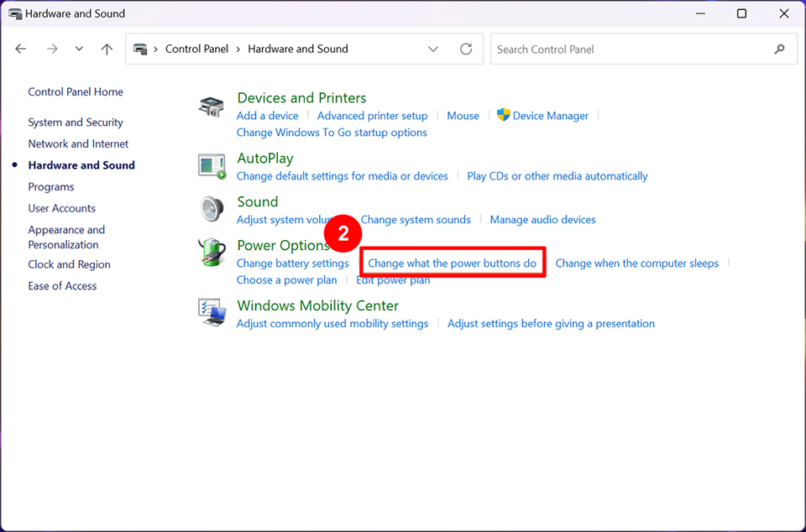Expand chevron after Control Panel icon
The height and width of the screenshot is (532, 806).
(156, 50)
